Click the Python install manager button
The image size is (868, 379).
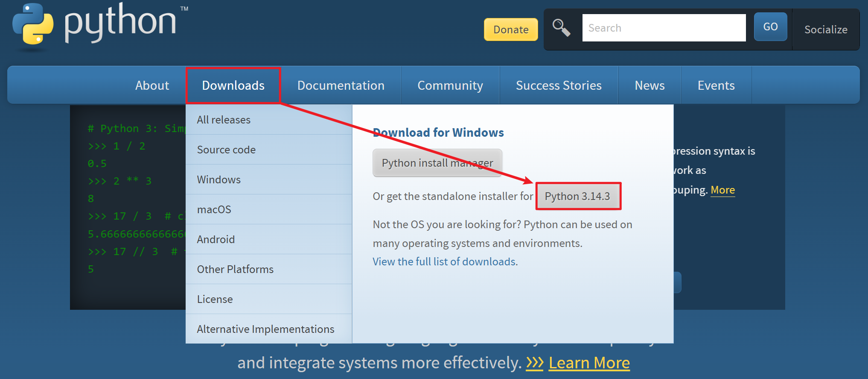(x=437, y=163)
